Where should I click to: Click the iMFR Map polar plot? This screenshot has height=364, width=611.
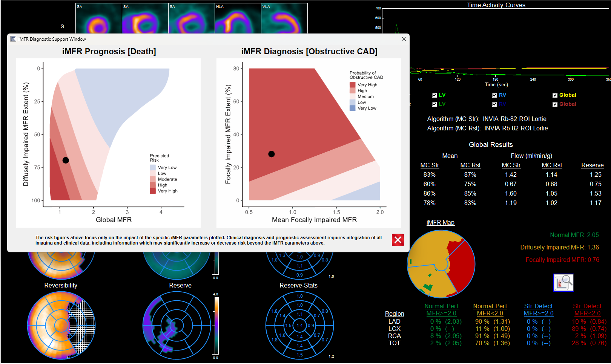(x=441, y=264)
